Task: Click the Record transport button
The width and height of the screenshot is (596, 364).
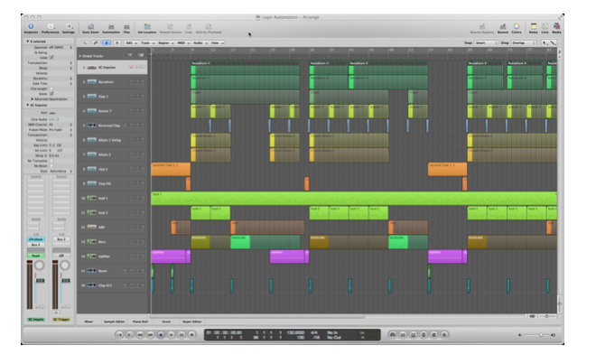Action: pyautogui.click(x=192, y=335)
